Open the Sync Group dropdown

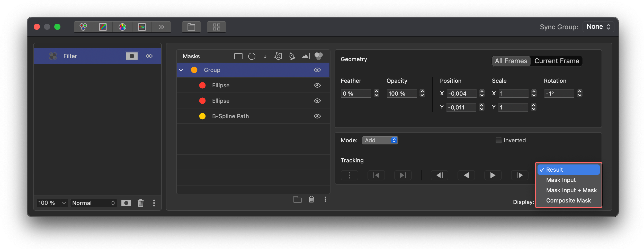point(598,27)
